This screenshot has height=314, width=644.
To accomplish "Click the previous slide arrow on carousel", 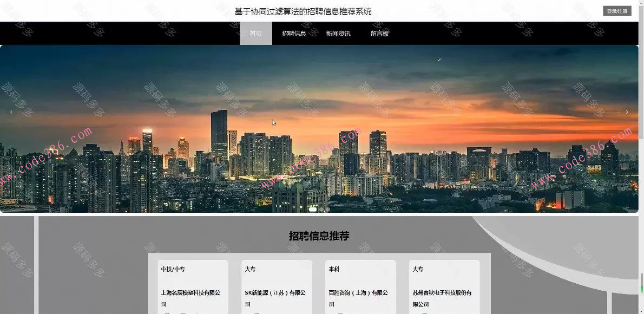I will click(x=12, y=112).
